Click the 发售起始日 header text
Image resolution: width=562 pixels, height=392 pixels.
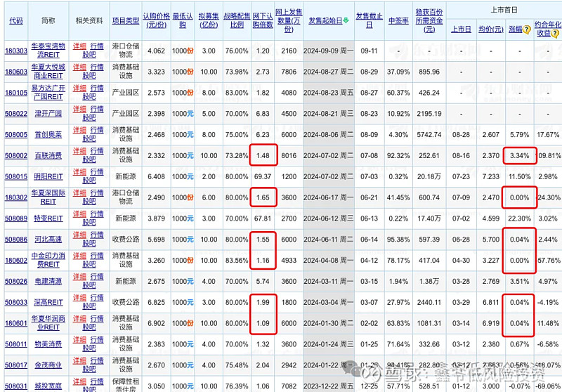click(x=325, y=21)
